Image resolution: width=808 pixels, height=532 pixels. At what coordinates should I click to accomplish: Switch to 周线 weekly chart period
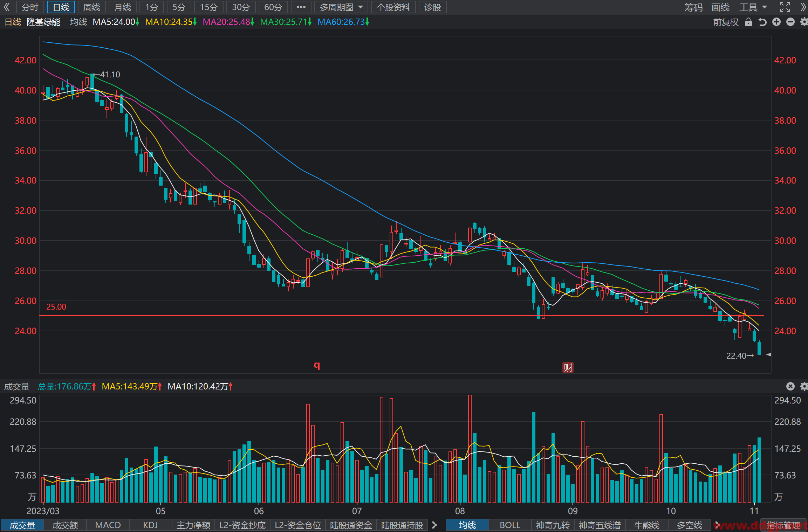[x=92, y=7]
